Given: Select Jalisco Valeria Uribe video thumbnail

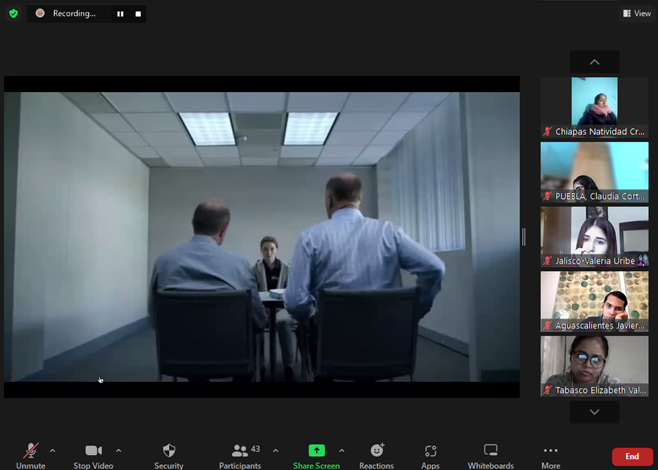Looking at the screenshot, I should [594, 237].
